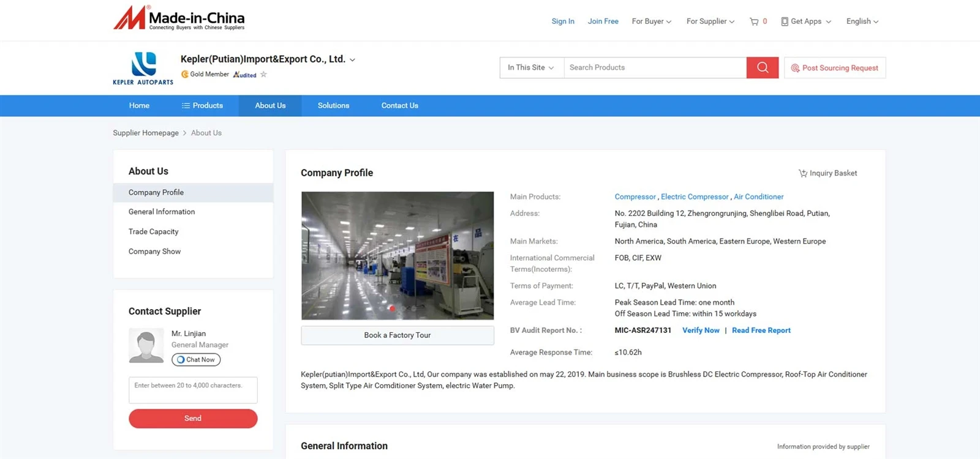Click the Post Sourcing Request icon
The height and width of the screenshot is (459, 980).
795,68
